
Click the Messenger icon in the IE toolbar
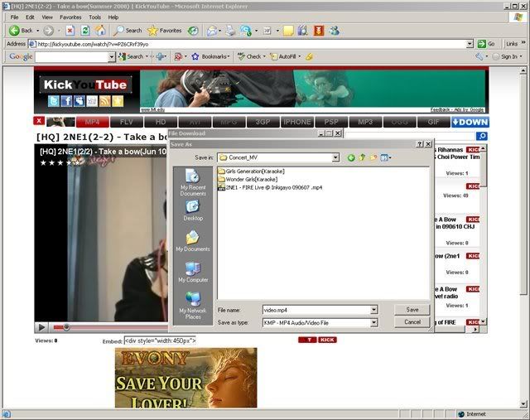click(x=335, y=31)
